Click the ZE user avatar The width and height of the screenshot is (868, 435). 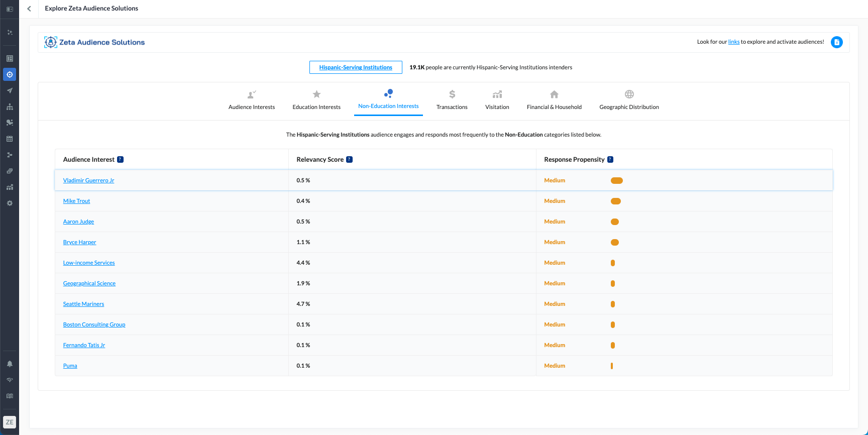(x=10, y=422)
